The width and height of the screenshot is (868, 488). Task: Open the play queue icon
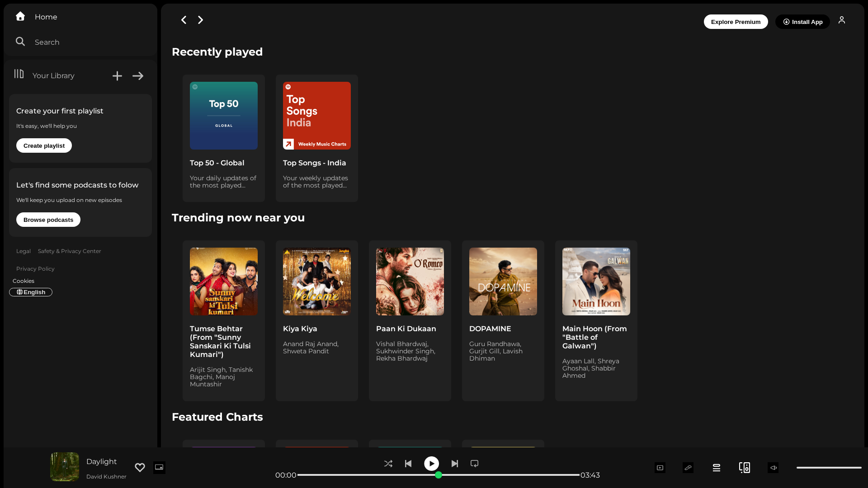pyautogui.click(x=717, y=468)
